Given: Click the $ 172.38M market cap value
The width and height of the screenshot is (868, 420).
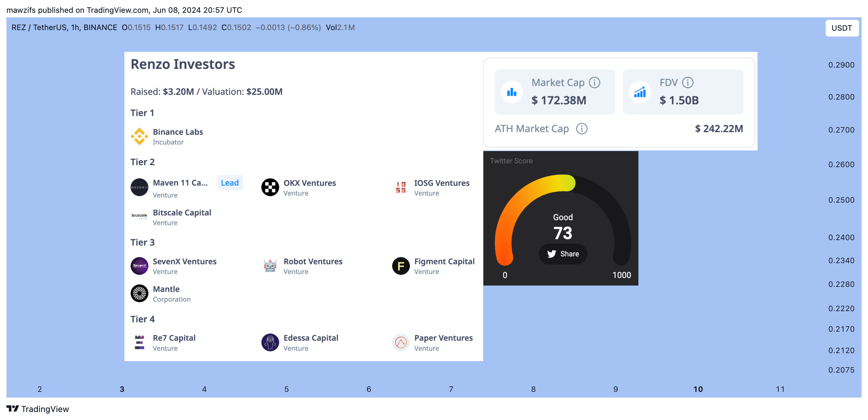Looking at the screenshot, I should click(559, 101).
